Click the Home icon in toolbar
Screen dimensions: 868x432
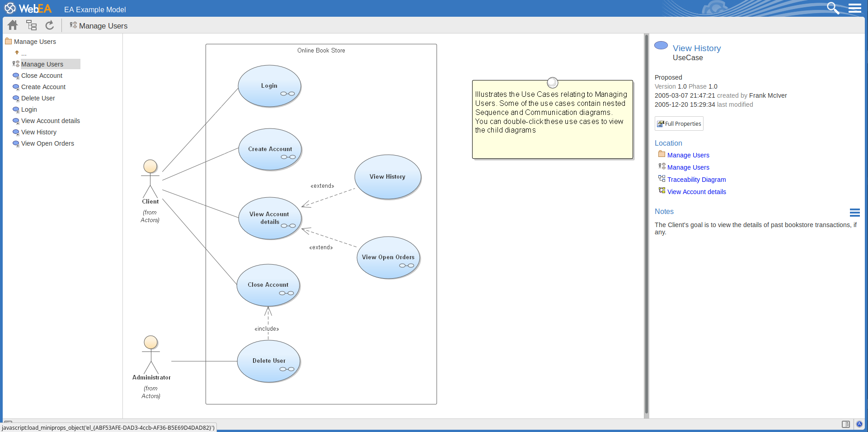(13, 25)
